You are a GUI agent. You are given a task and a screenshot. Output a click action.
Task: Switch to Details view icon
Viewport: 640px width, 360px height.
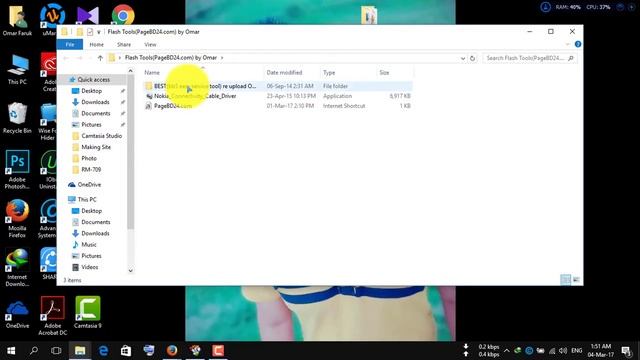pyautogui.click(x=565, y=280)
